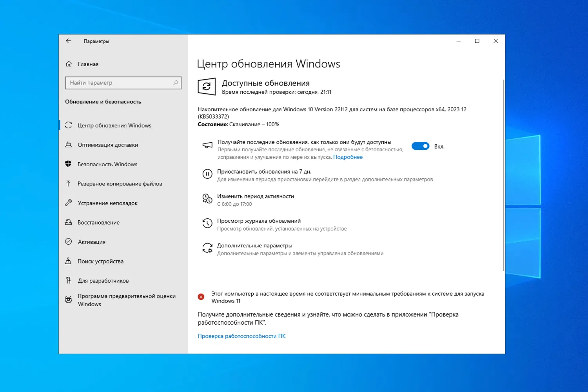The height and width of the screenshot is (392, 588).
Task: Open Windows Update via back arrow
Action: (69, 41)
